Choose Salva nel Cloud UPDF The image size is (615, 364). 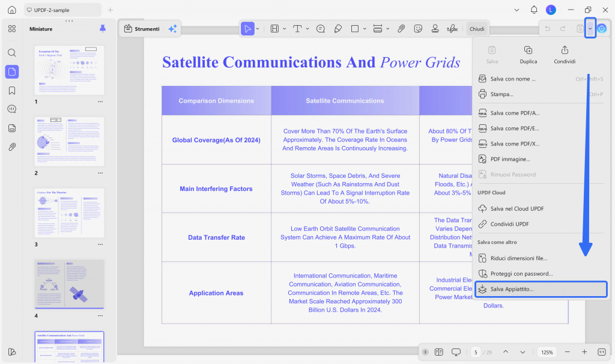coord(541,208)
